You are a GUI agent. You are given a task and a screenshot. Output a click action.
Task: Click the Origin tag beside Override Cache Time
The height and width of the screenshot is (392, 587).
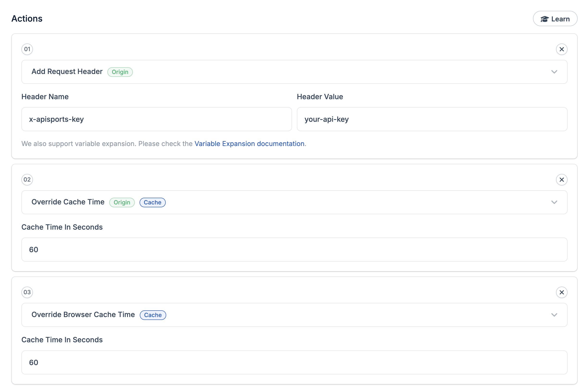[122, 202]
